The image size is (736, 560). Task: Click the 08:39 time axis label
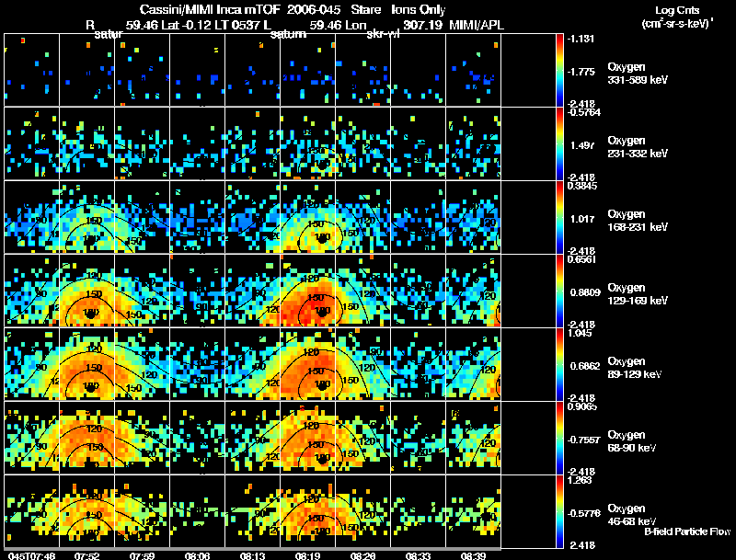[x=473, y=555]
